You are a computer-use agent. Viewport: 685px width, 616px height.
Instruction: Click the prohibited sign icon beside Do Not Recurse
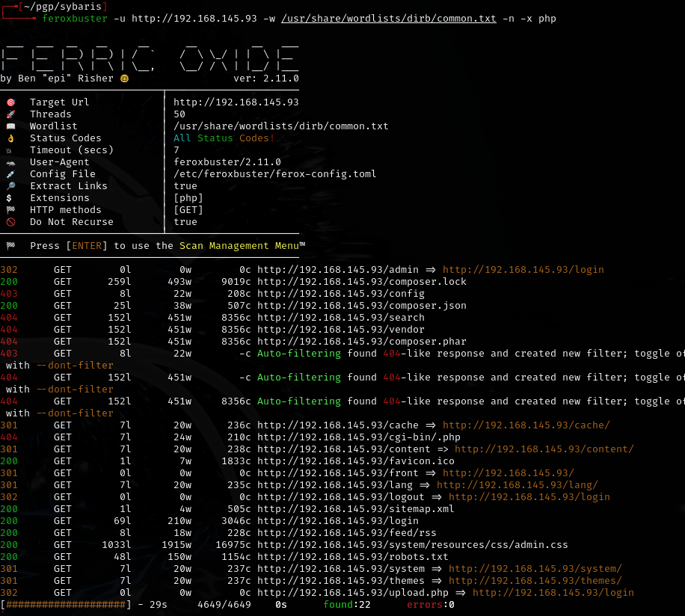[10, 222]
